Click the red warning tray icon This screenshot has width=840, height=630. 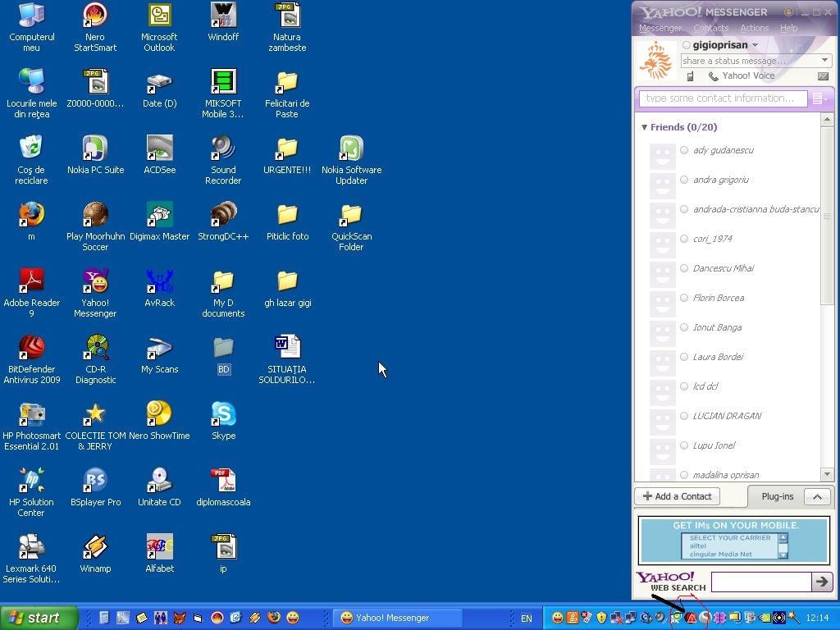691,619
